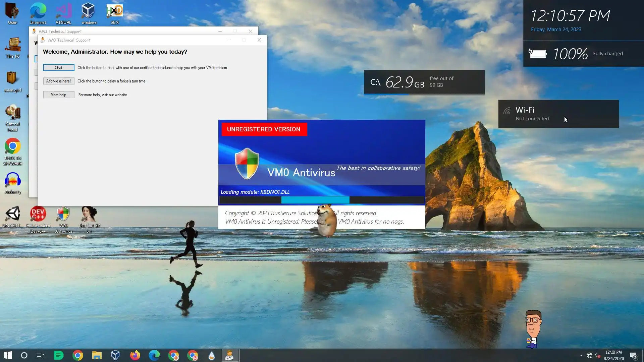
Task: Click the VirtualBox cube taskbar icon
Action: (115, 355)
